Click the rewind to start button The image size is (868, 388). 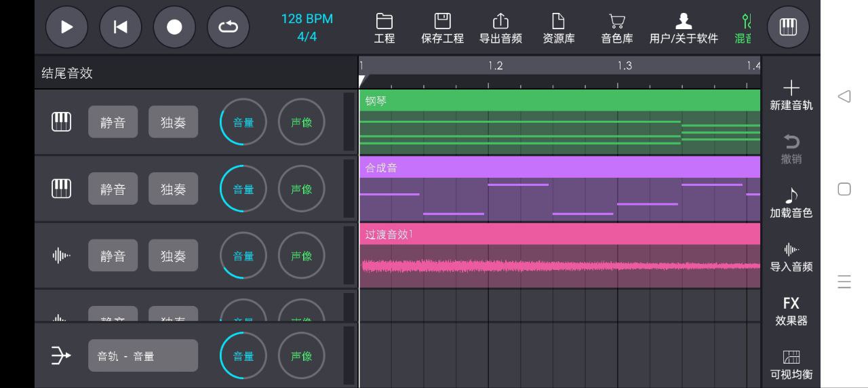tap(120, 27)
